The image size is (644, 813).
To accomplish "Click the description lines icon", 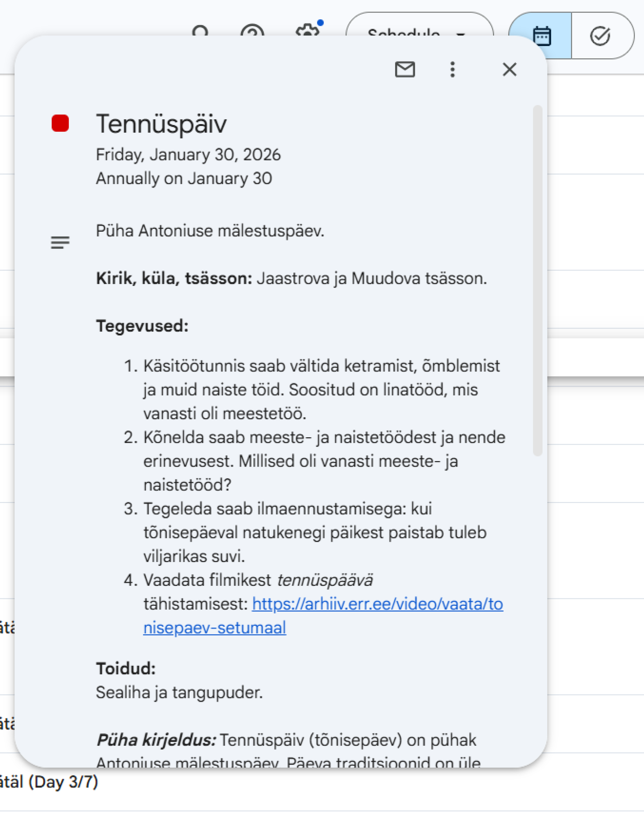I will pos(60,242).
